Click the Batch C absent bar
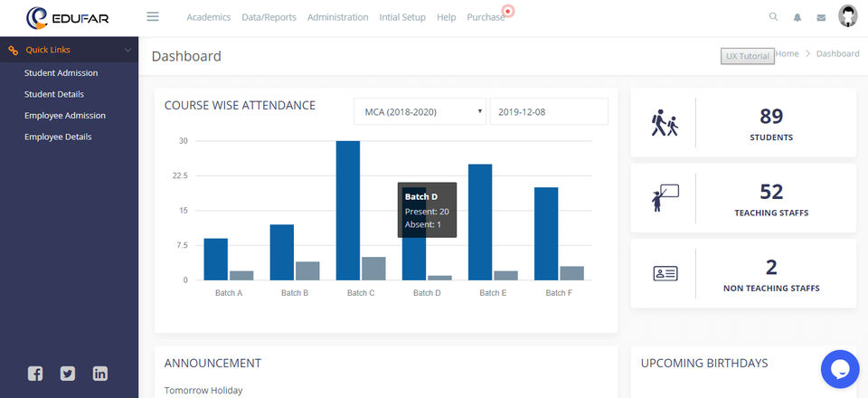The width and height of the screenshot is (868, 398). [x=373, y=269]
